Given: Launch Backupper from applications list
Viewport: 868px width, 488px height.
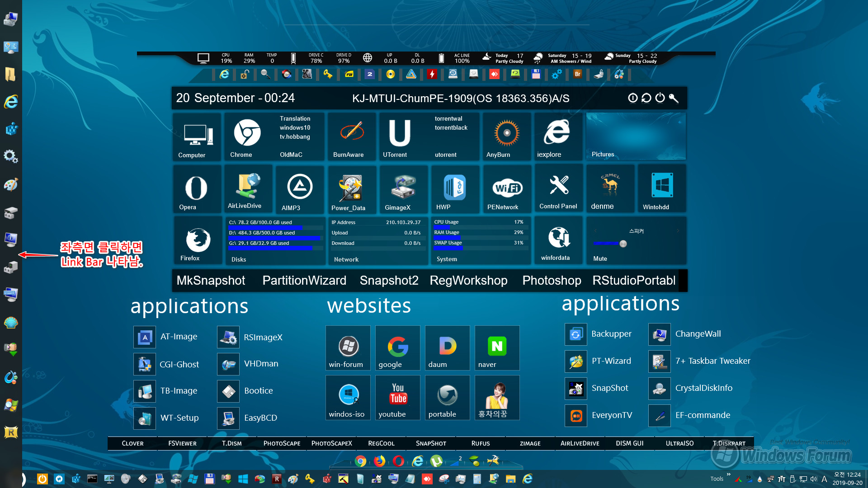Looking at the screenshot, I should [x=599, y=334].
